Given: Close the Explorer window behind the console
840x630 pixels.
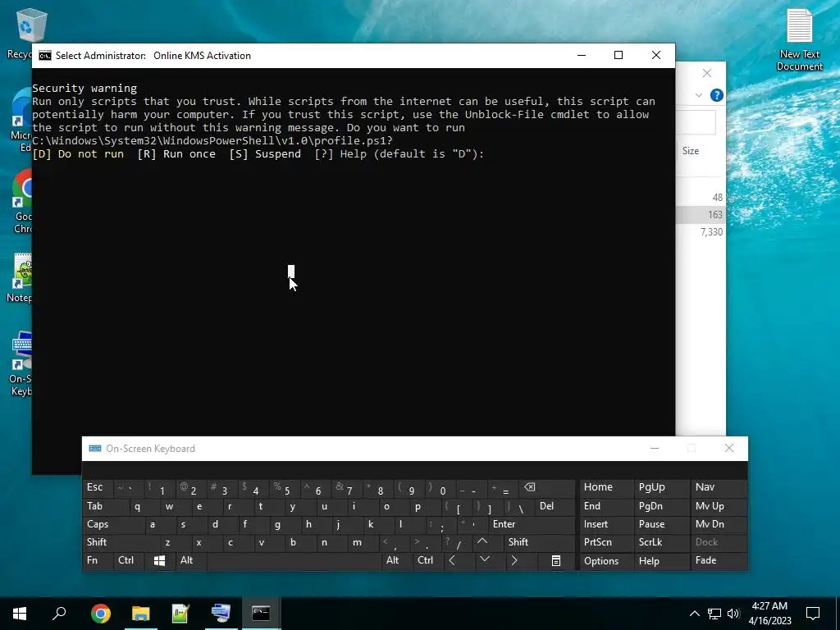Looking at the screenshot, I should click(x=707, y=73).
